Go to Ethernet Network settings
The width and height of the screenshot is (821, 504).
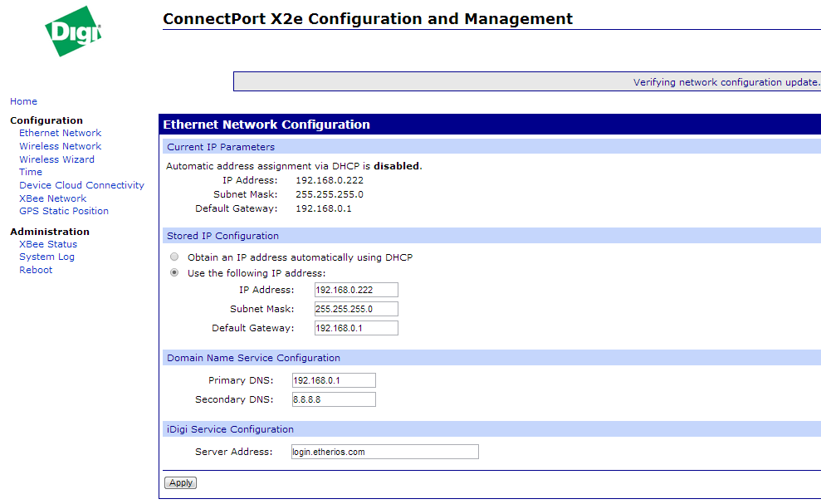[x=60, y=133]
